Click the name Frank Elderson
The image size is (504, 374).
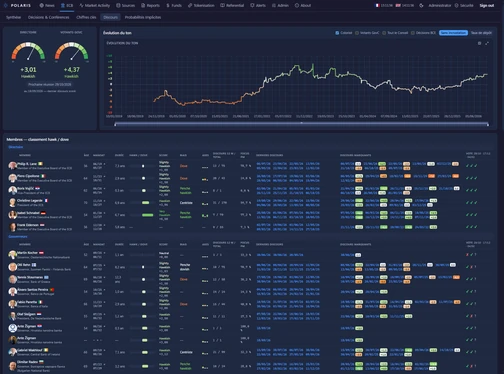28,225
